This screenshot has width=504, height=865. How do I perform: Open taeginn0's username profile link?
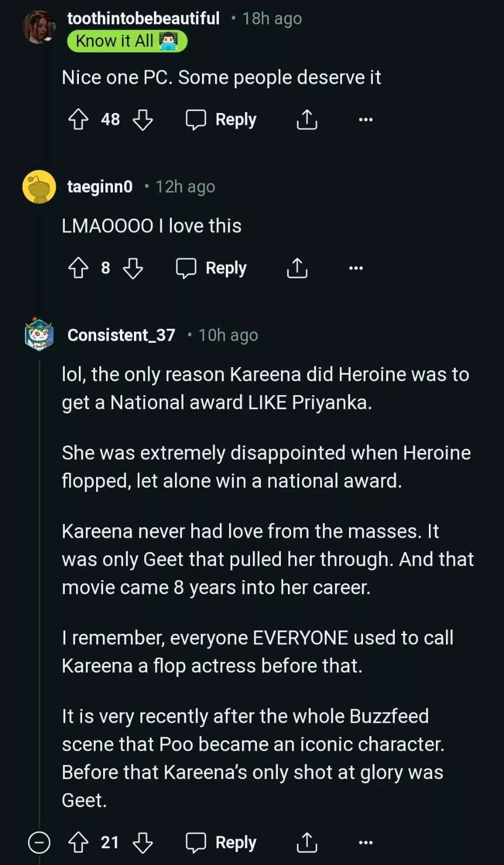tap(100, 187)
